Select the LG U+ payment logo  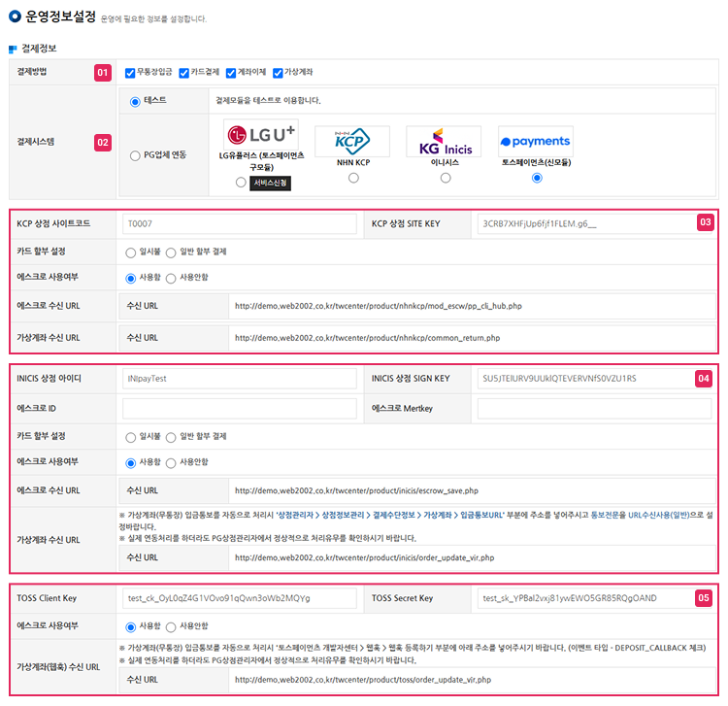click(261, 134)
